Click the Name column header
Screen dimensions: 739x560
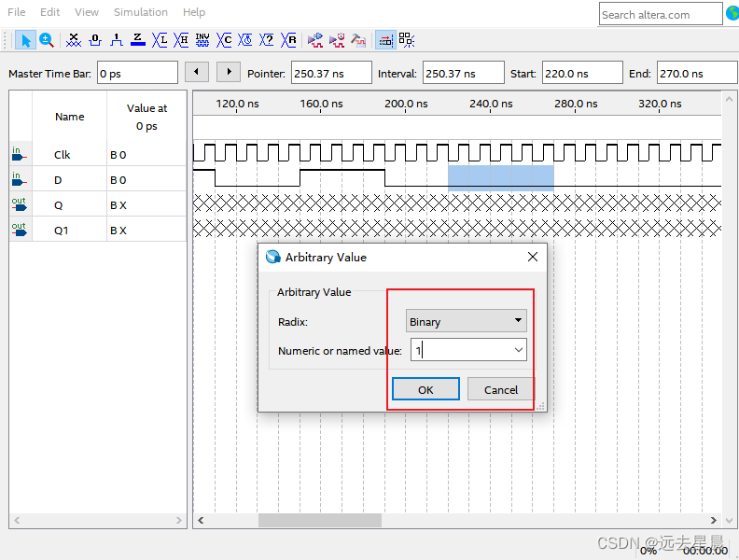(x=69, y=117)
